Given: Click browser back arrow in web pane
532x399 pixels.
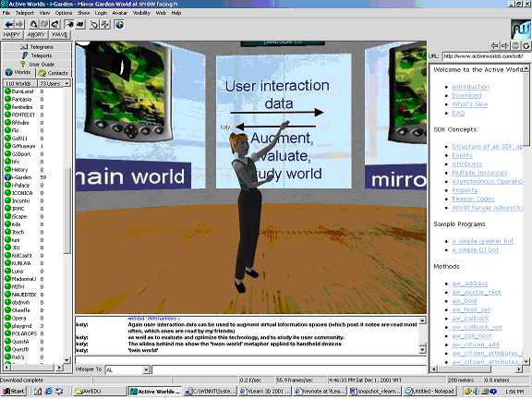Looking at the screenshot, I should coord(495,45).
